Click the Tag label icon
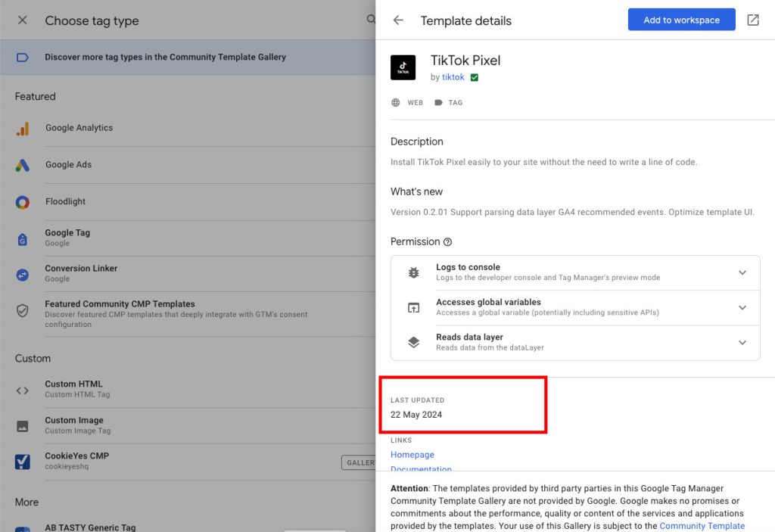This screenshot has width=775, height=532. coord(438,102)
